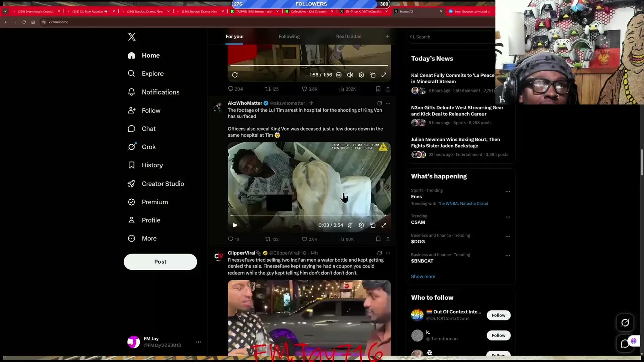Like the post with 3.8K likes
644x362 pixels.
(x=309, y=89)
